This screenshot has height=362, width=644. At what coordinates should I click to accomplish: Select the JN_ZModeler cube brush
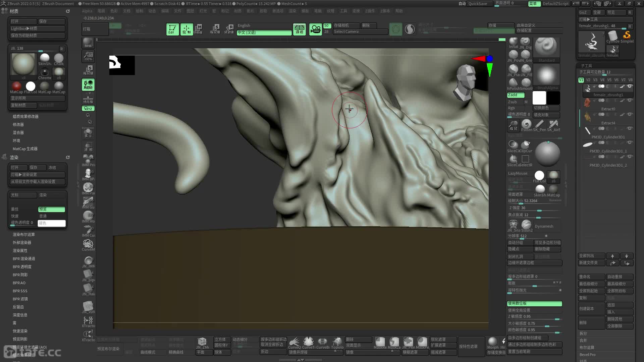coord(202,343)
